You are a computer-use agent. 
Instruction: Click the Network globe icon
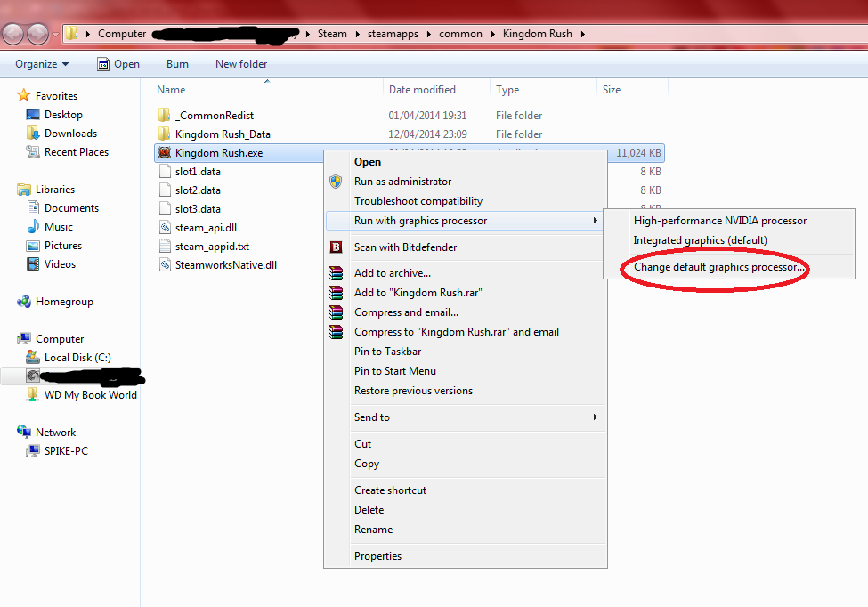click(23, 432)
